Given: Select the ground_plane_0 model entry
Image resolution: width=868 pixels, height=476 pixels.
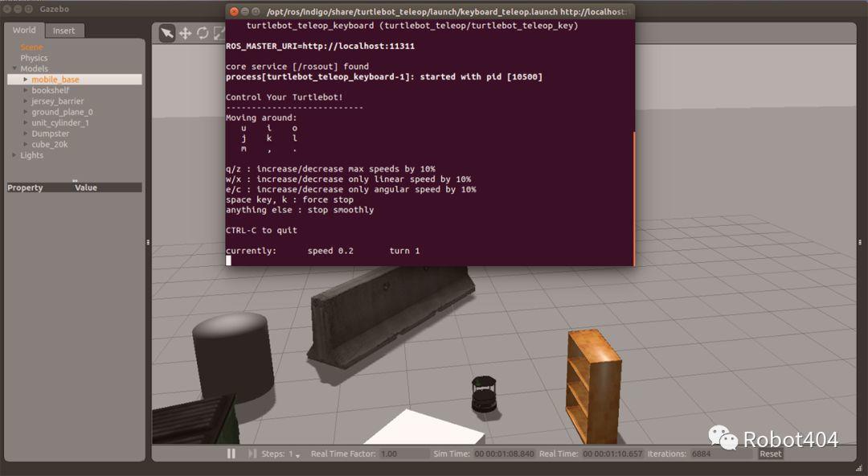Looking at the screenshot, I should pyautogui.click(x=62, y=112).
